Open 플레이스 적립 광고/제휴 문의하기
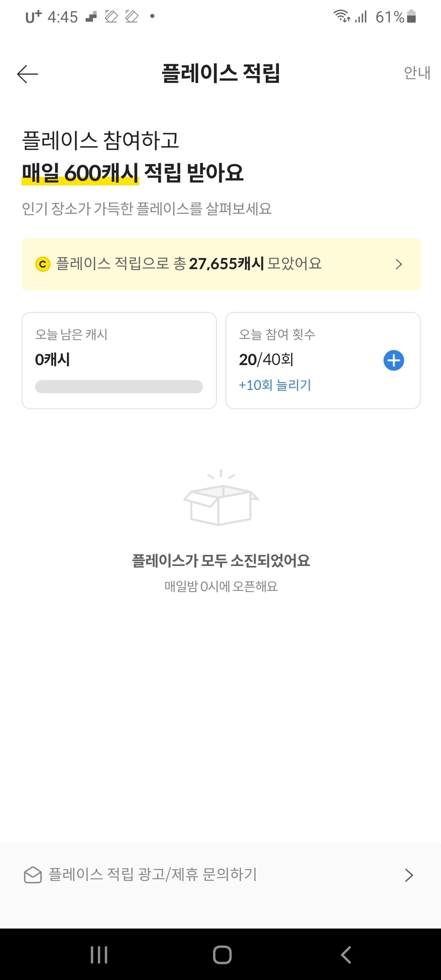The width and height of the screenshot is (441, 980). pyautogui.click(x=153, y=875)
